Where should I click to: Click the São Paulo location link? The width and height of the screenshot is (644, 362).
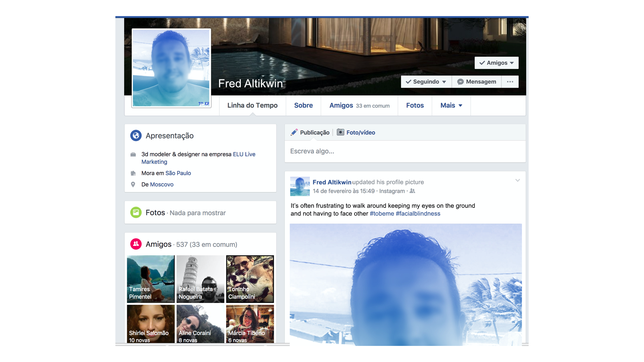pyautogui.click(x=178, y=173)
